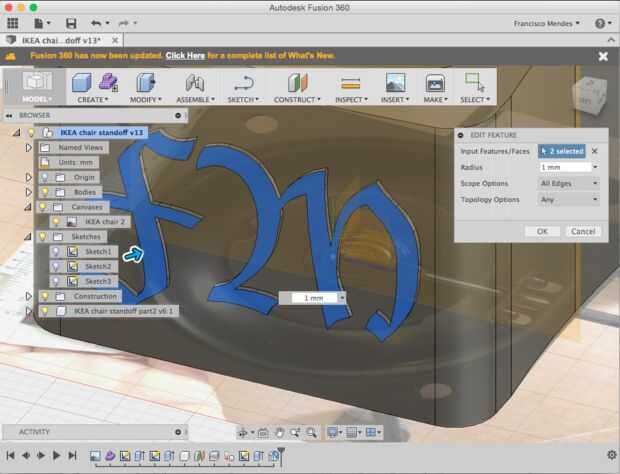Viewport: 620px width, 474px height.
Task: Toggle visibility bulb for Bodies folder
Action: pos(45,192)
